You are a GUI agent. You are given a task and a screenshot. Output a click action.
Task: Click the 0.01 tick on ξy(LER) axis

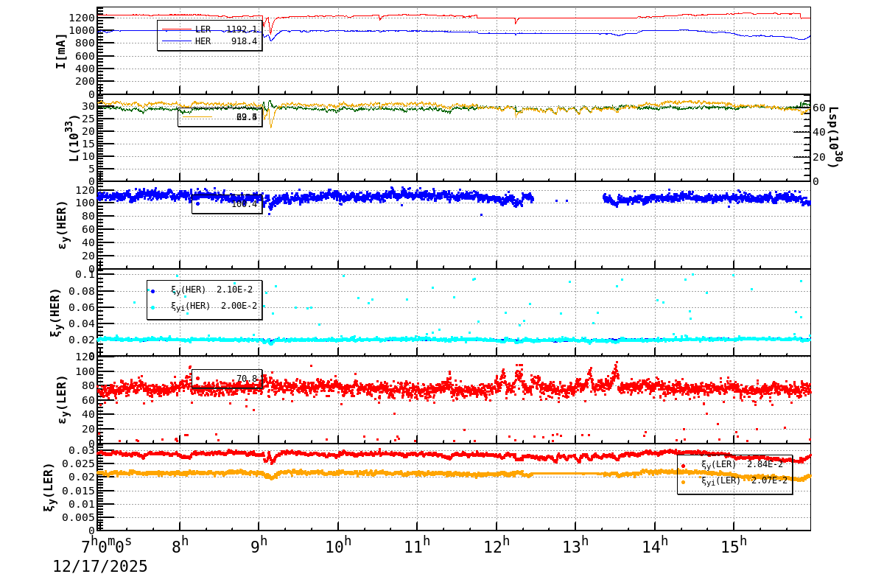click(x=81, y=503)
